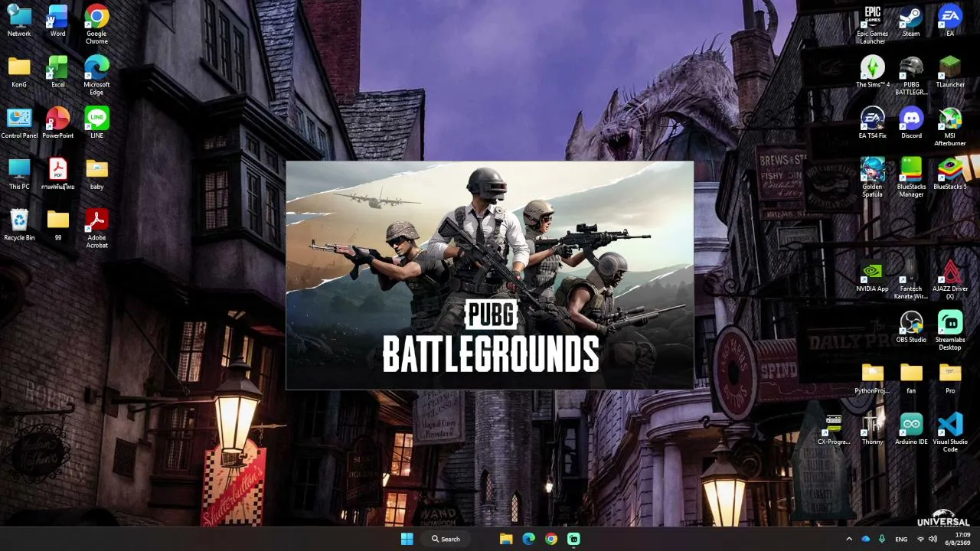Select The Sims 4 shortcut
The image size is (980, 551).
(872, 73)
